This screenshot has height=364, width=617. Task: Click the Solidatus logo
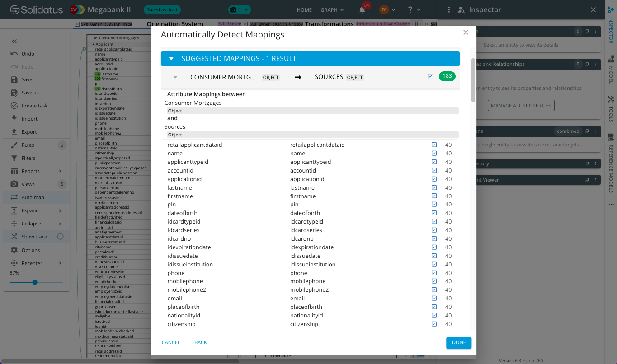[x=37, y=9]
